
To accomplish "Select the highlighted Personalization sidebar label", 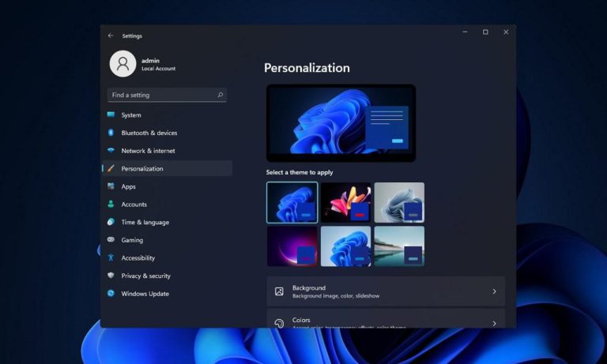I will 142,169.
